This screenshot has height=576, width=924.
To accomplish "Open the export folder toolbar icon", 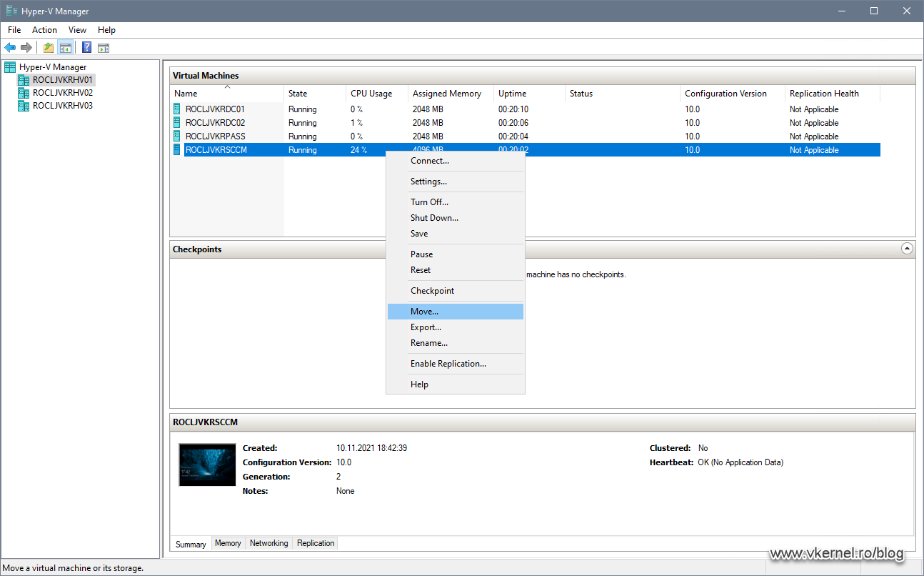I will pyautogui.click(x=47, y=47).
